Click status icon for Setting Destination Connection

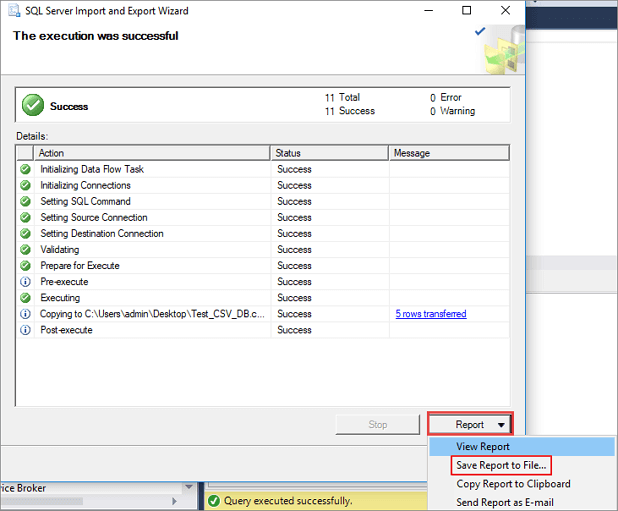click(25, 233)
